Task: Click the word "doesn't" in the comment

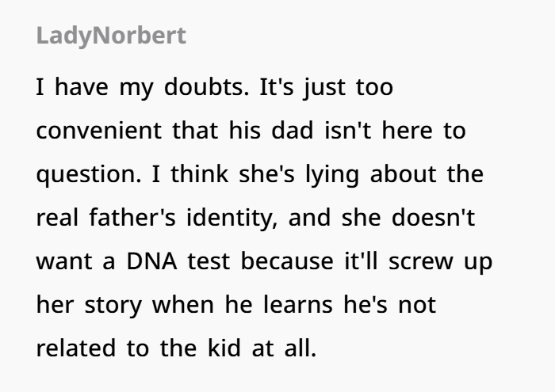Action: coord(434,218)
